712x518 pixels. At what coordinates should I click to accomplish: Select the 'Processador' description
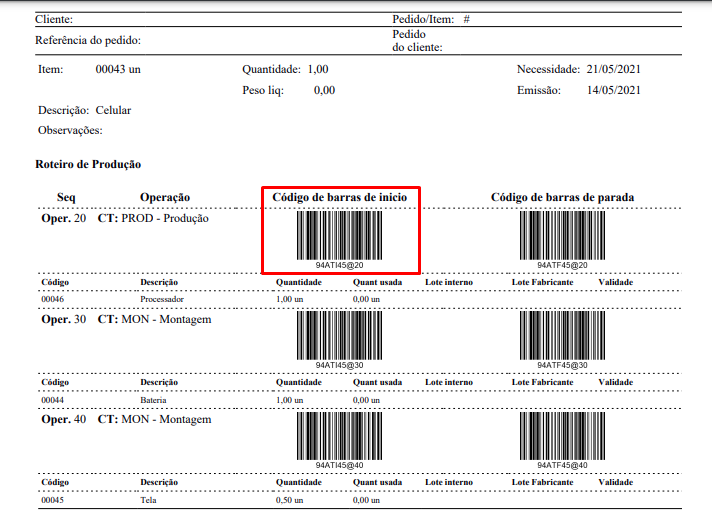point(162,299)
